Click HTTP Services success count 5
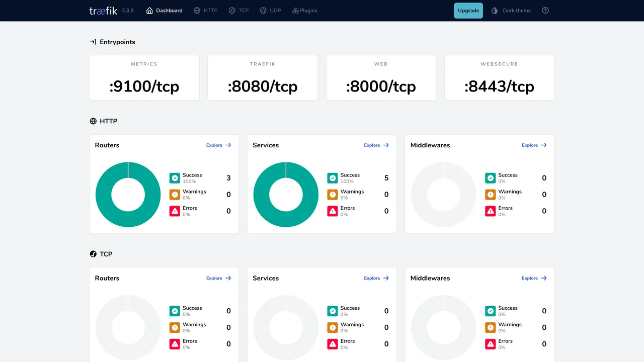 386,178
